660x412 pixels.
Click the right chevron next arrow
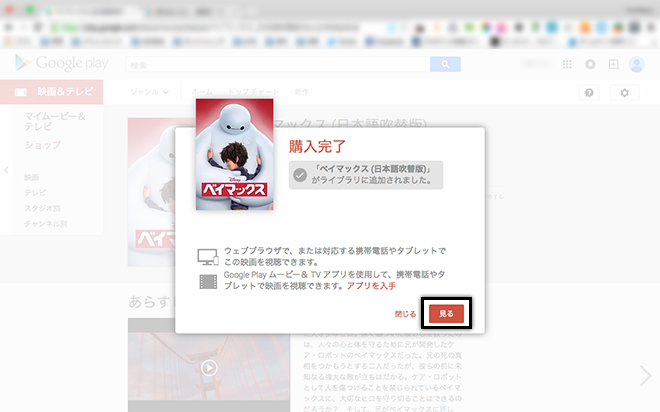645,376
